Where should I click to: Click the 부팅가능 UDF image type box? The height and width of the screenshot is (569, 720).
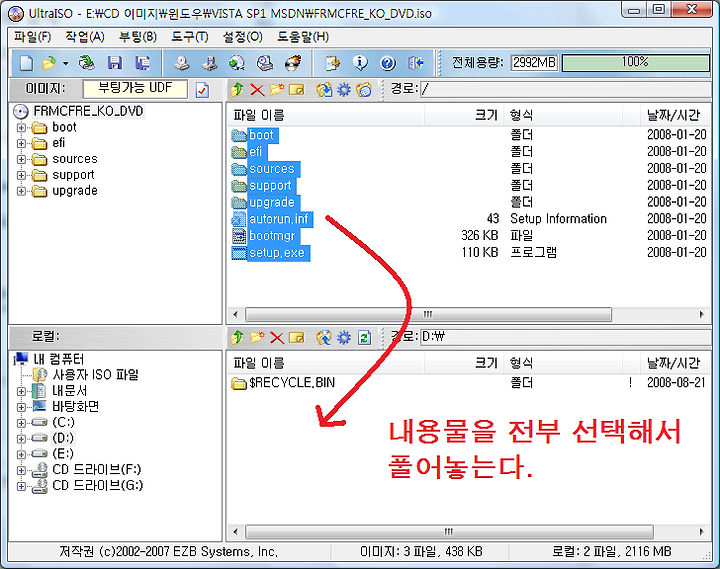tap(135, 89)
